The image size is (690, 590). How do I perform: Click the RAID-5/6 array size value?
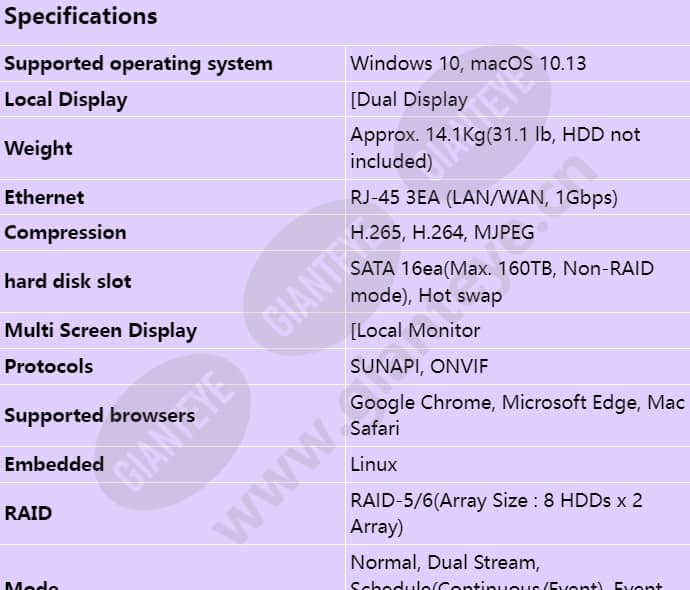point(496,513)
